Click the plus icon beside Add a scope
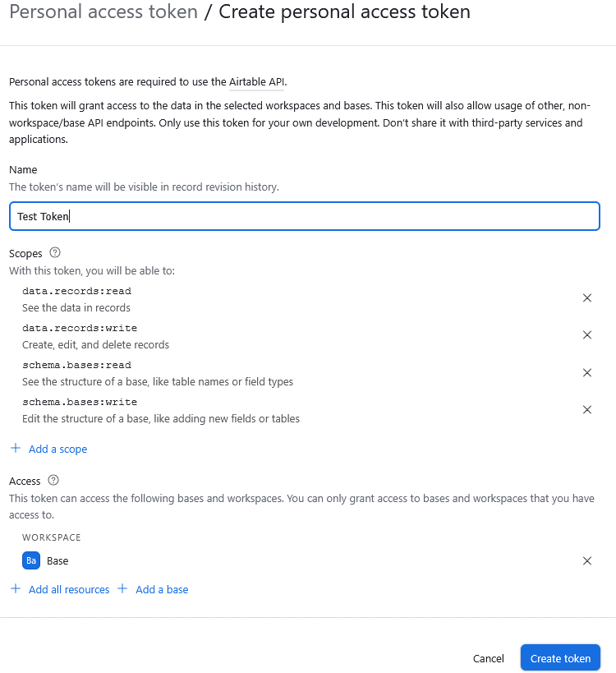The image size is (616, 673). click(x=16, y=448)
